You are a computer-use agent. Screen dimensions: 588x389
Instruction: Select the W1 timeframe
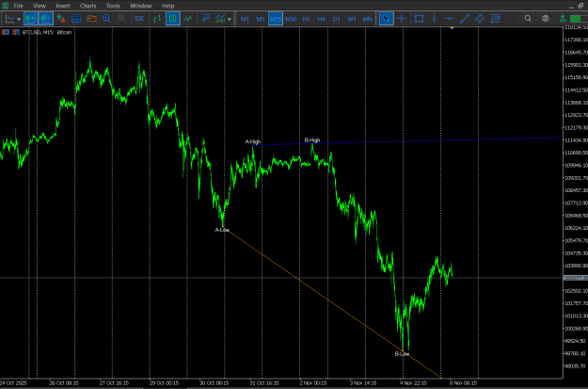[352, 19]
